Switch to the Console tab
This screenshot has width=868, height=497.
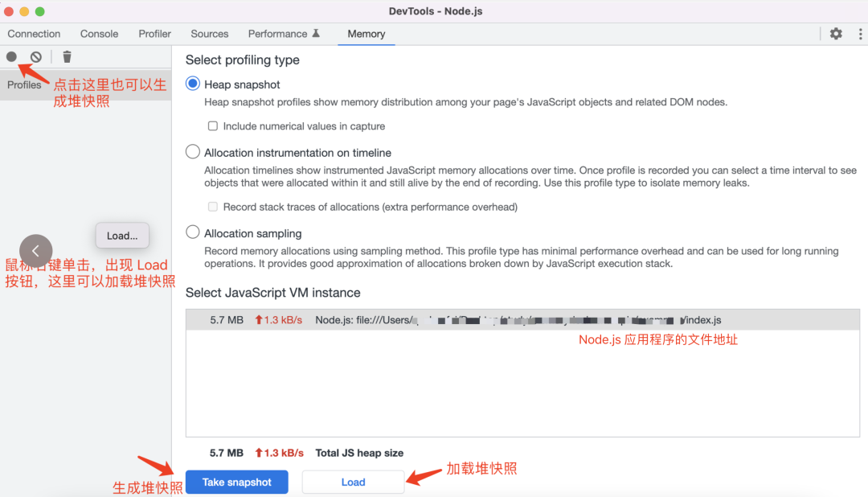pos(99,34)
